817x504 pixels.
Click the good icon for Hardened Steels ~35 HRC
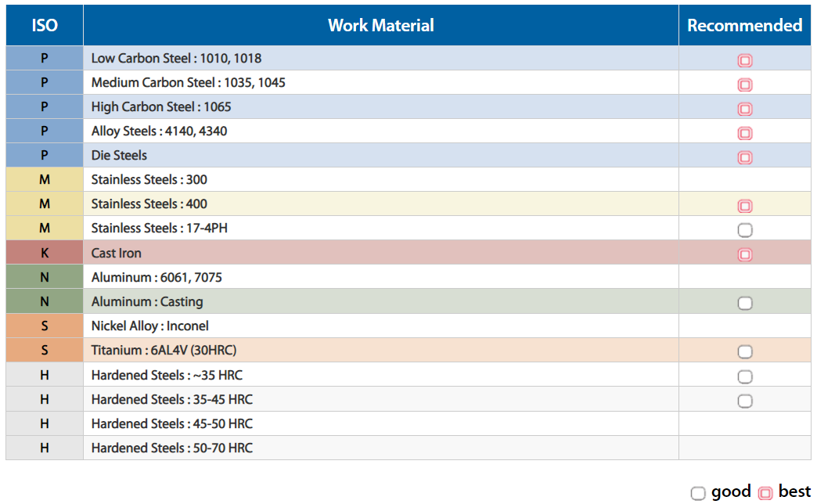(x=745, y=376)
